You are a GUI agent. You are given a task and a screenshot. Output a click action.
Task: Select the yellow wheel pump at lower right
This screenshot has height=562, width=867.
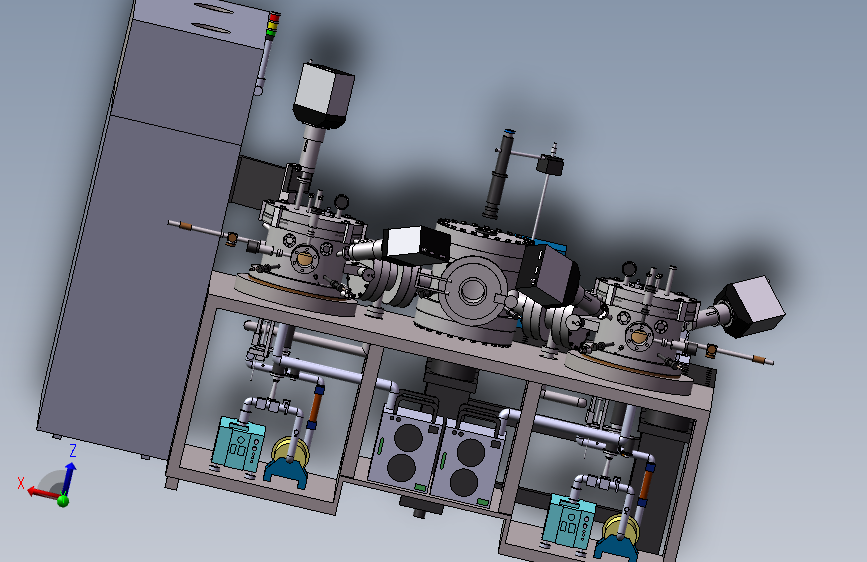[x=620, y=528]
